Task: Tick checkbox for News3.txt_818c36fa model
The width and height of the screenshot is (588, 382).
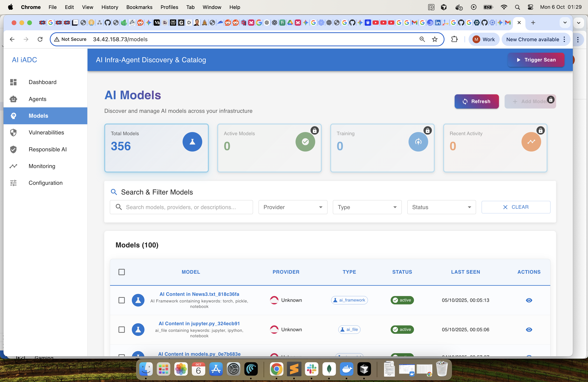Action: [x=122, y=300]
